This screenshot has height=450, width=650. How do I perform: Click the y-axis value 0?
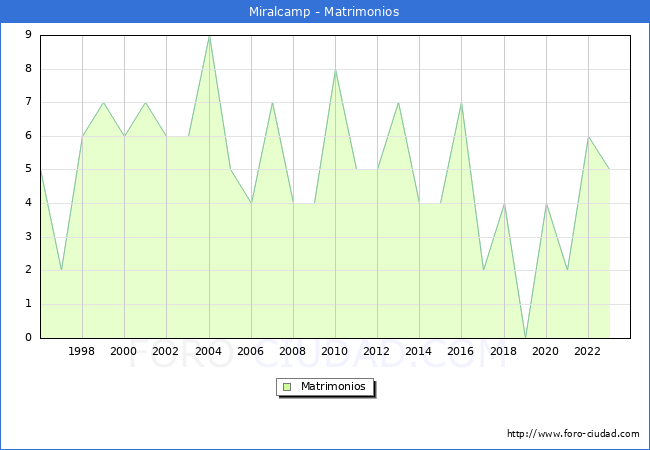click(28, 337)
